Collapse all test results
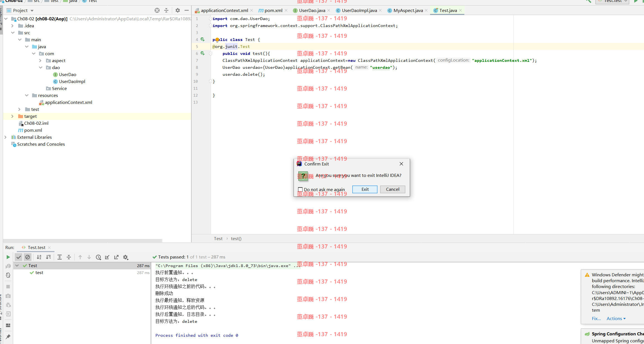 coord(69,257)
